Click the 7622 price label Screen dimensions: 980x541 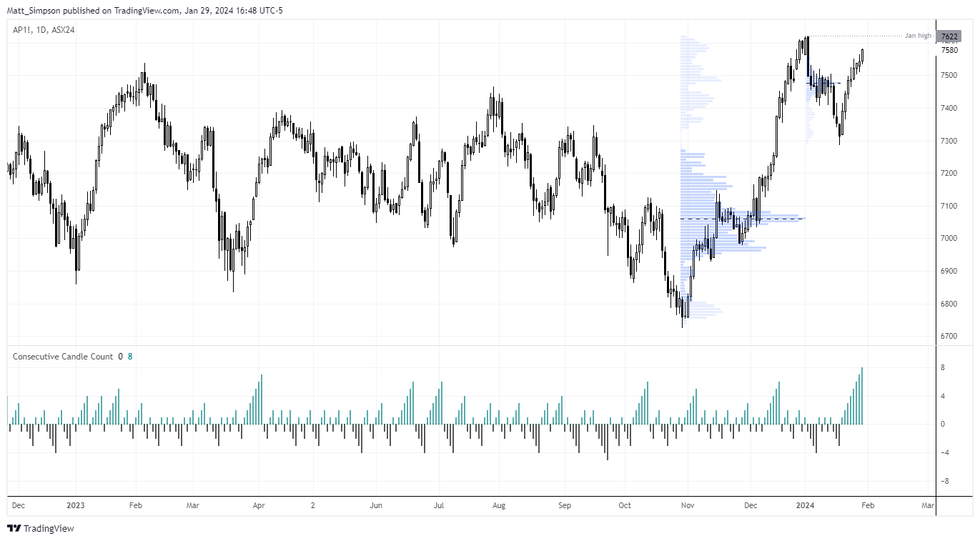(950, 36)
